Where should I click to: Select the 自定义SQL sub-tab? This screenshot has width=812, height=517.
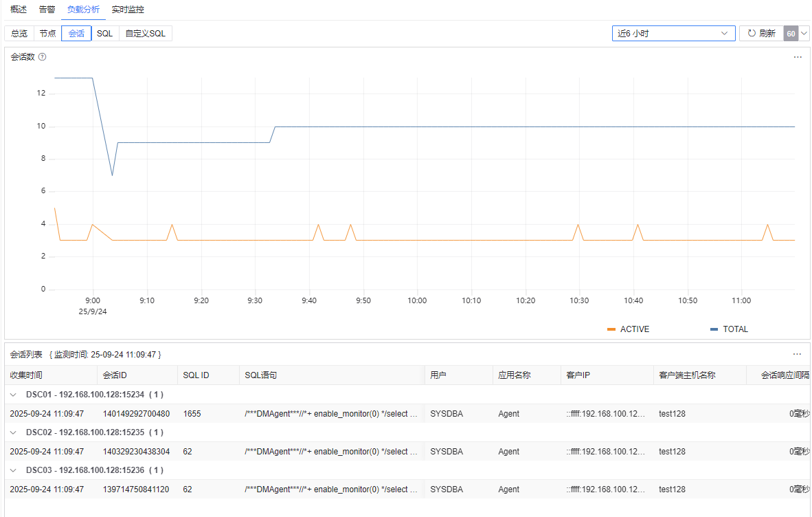coord(146,34)
